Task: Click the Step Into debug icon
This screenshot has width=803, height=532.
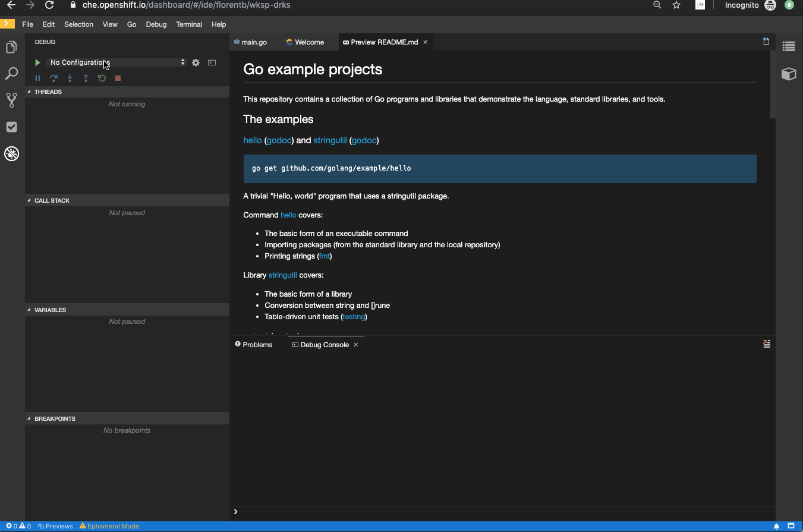Action: coord(70,78)
